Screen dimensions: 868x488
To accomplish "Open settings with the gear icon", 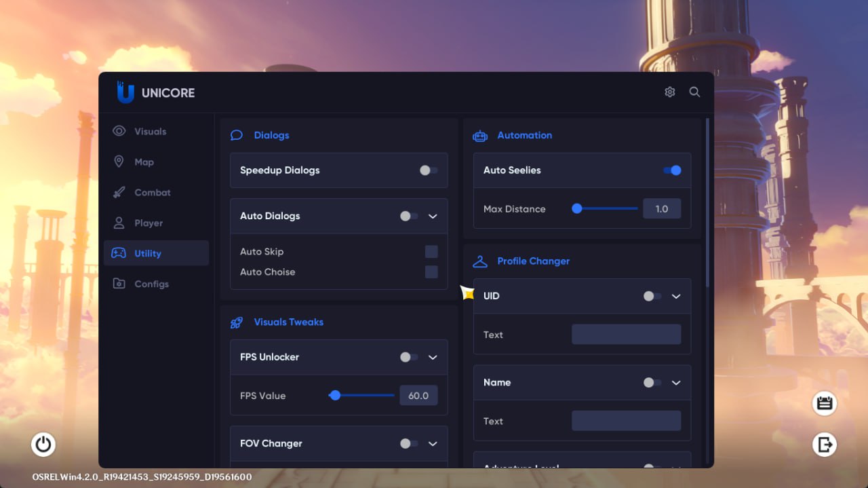I will click(x=670, y=92).
